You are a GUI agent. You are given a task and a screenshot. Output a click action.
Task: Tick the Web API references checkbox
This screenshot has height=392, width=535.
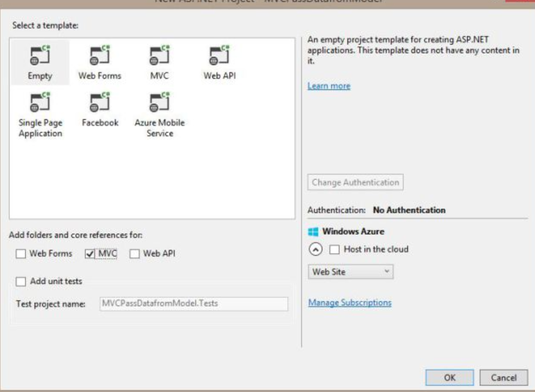[x=134, y=254]
